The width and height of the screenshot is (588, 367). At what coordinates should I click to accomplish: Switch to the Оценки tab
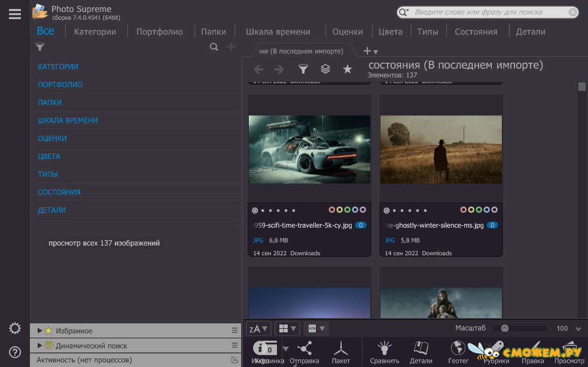pyautogui.click(x=348, y=32)
